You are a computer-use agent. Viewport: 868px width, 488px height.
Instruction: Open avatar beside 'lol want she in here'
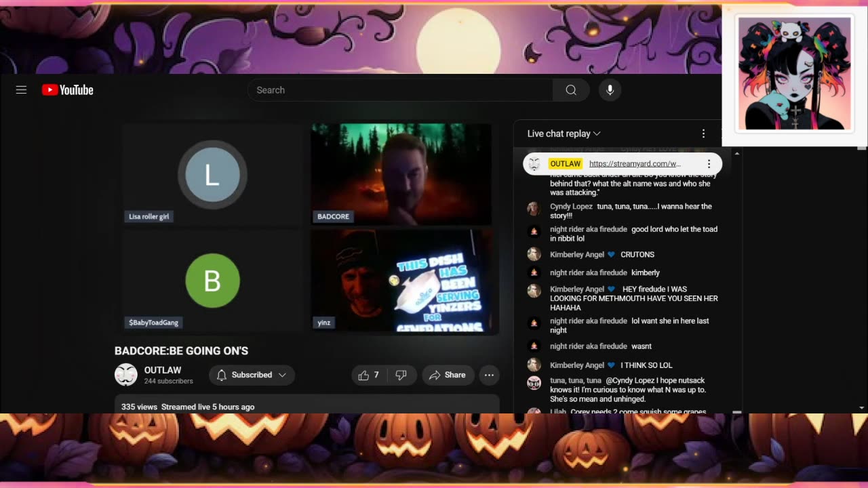pyautogui.click(x=534, y=323)
